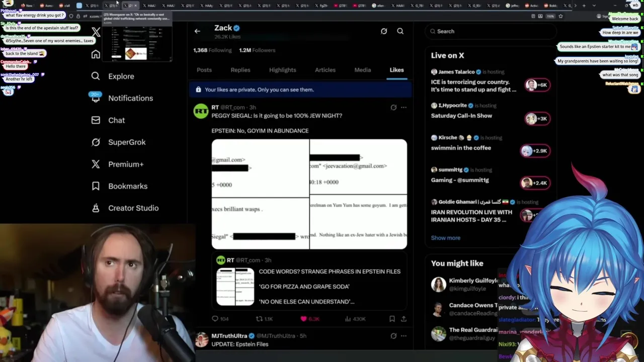Open the Premium+ link

click(126, 164)
